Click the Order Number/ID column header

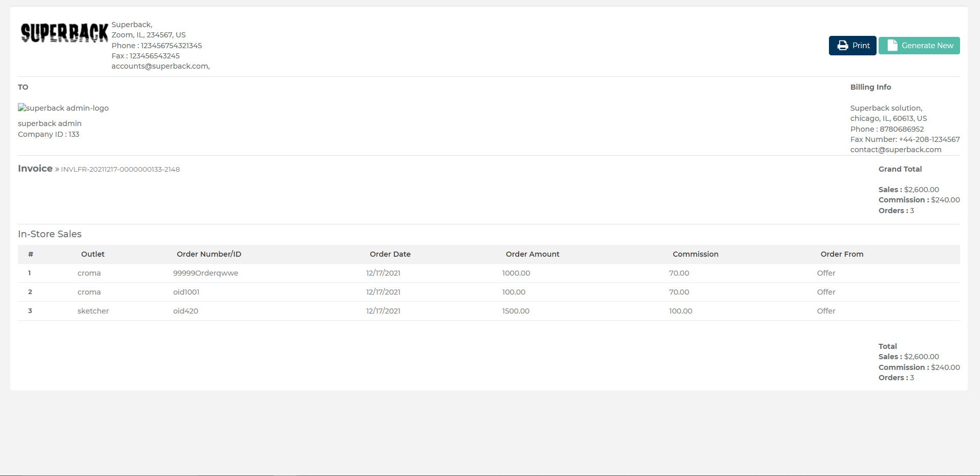(209, 254)
